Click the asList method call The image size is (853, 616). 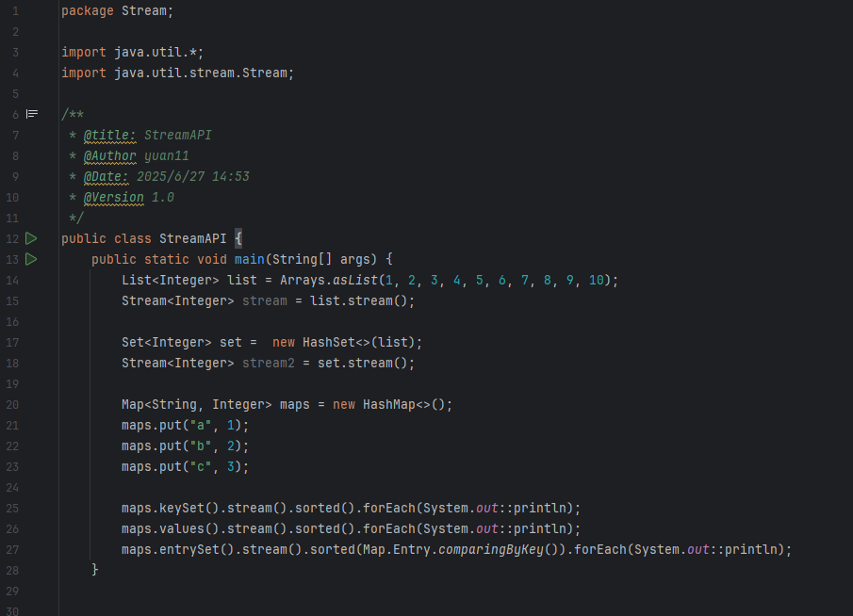tap(355, 281)
